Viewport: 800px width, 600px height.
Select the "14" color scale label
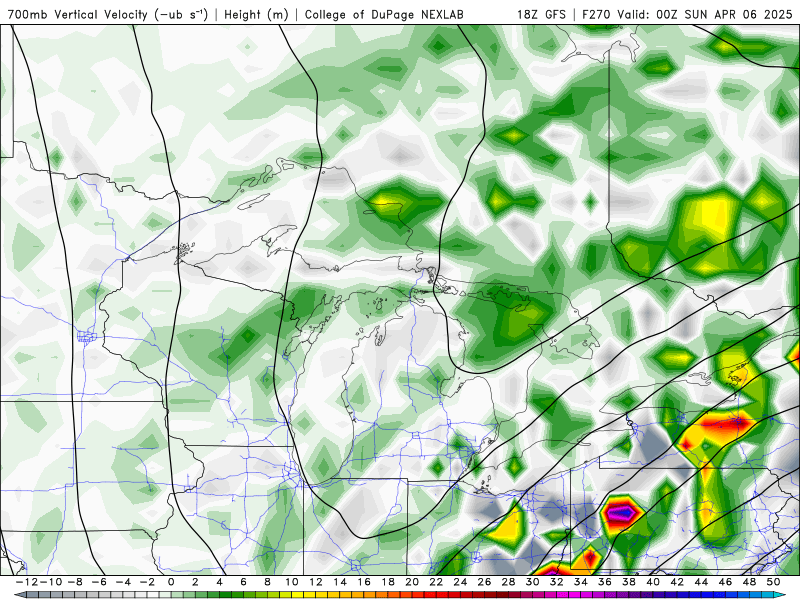[x=340, y=582]
